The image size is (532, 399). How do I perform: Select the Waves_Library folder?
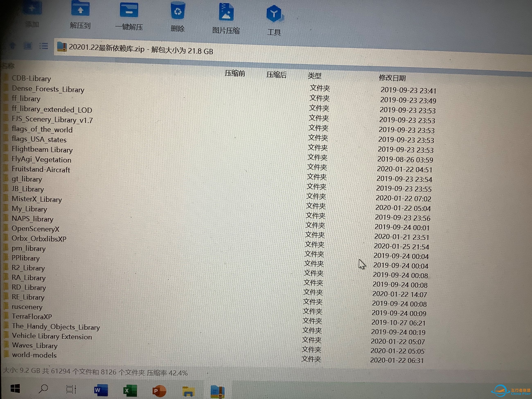click(x=35, y=346)
